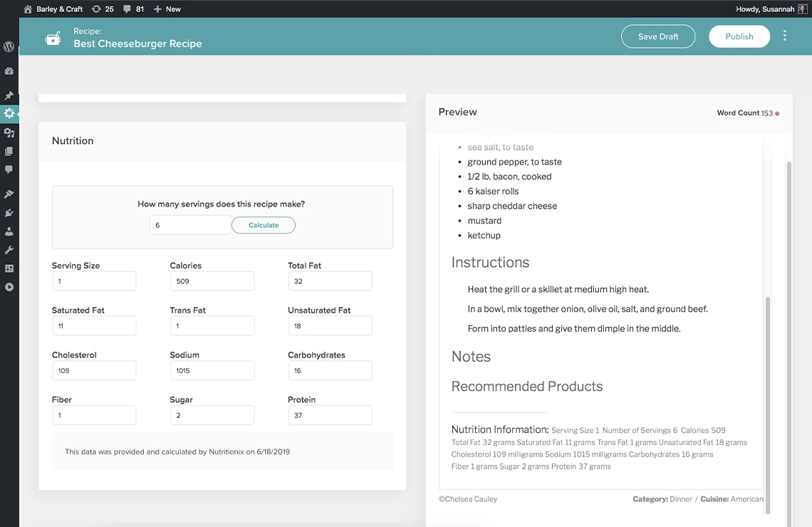The height and width of the screenshot is (527, 812).
Task: Open the Pages icon in sidebar
Action: [x=9, y=151]
